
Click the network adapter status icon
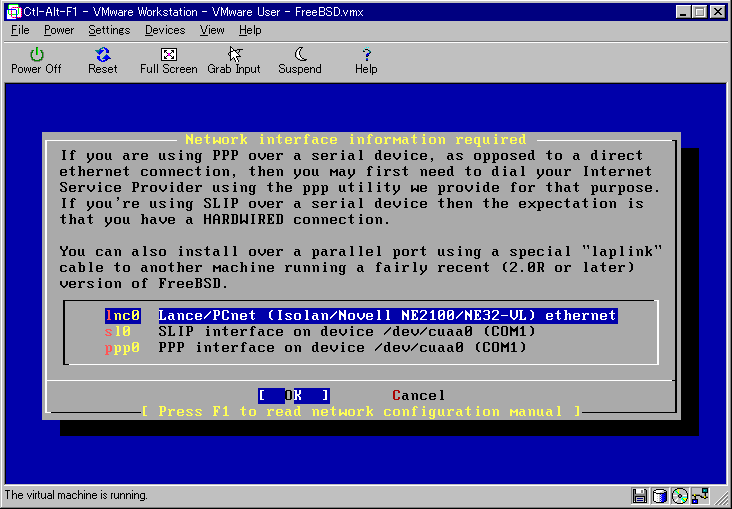700,496
